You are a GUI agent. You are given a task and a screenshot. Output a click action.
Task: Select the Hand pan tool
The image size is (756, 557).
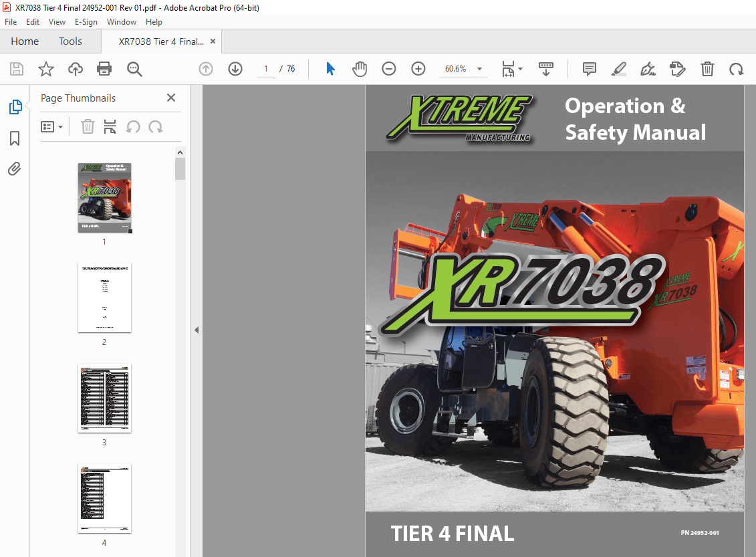360,69
